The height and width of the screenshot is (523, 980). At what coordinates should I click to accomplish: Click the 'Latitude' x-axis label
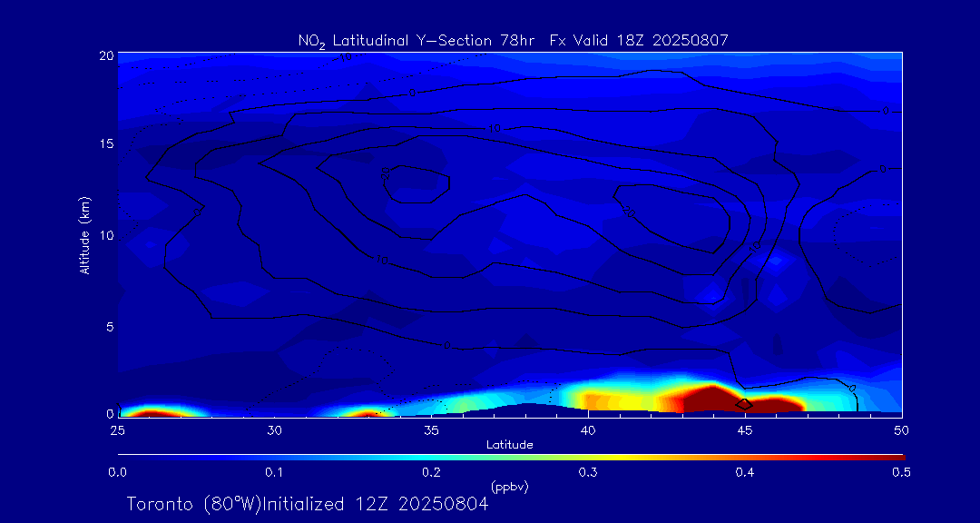(509, 445)
